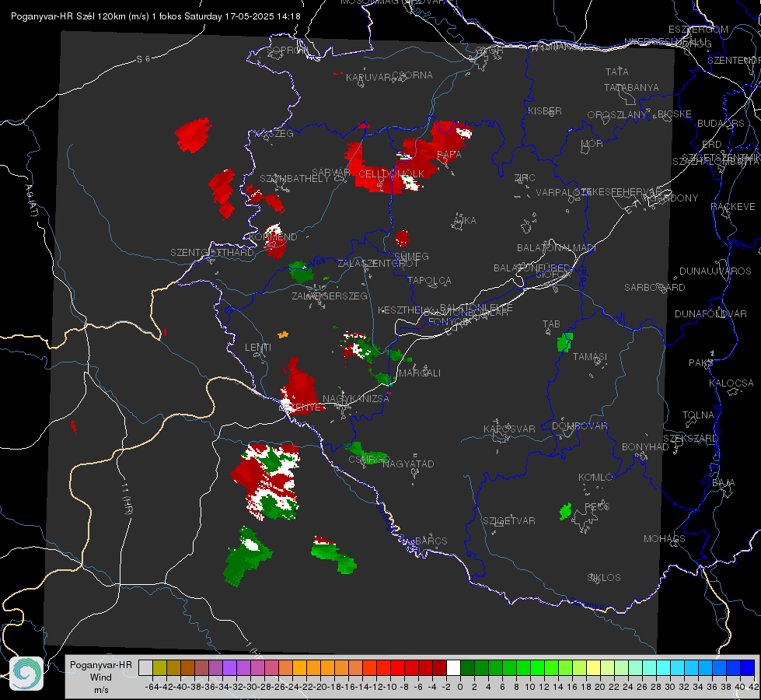Viewport: 761px width, 700px height.
Task: Click the DOMBOVAR city label
Action: coord(579,426)
